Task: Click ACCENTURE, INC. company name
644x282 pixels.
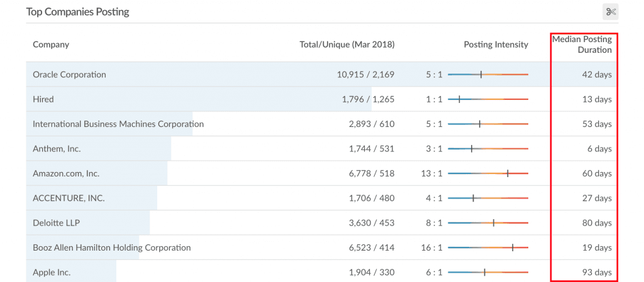Action: click(x=69, y=198)
